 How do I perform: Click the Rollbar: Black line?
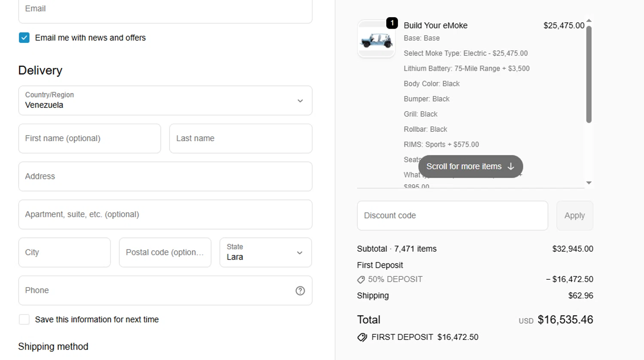coord(425,130)
